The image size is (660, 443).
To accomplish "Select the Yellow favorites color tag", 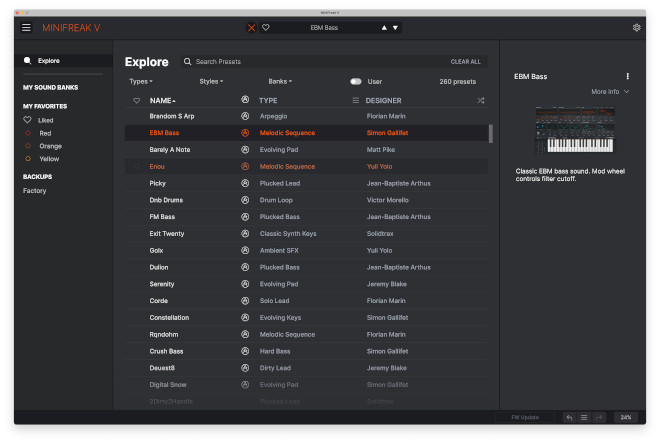I will (49, 159).
